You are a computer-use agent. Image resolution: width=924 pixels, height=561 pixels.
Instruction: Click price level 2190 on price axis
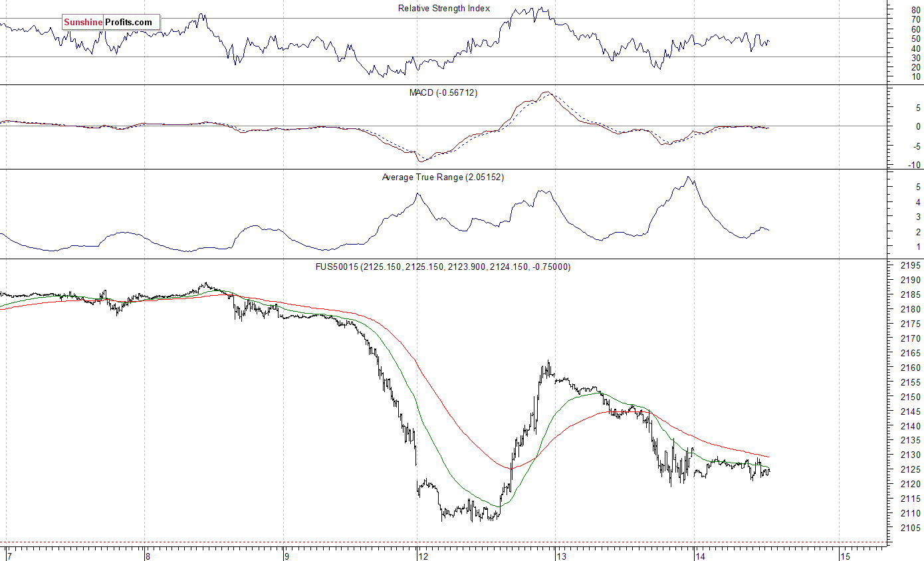[x=911, y=280]
